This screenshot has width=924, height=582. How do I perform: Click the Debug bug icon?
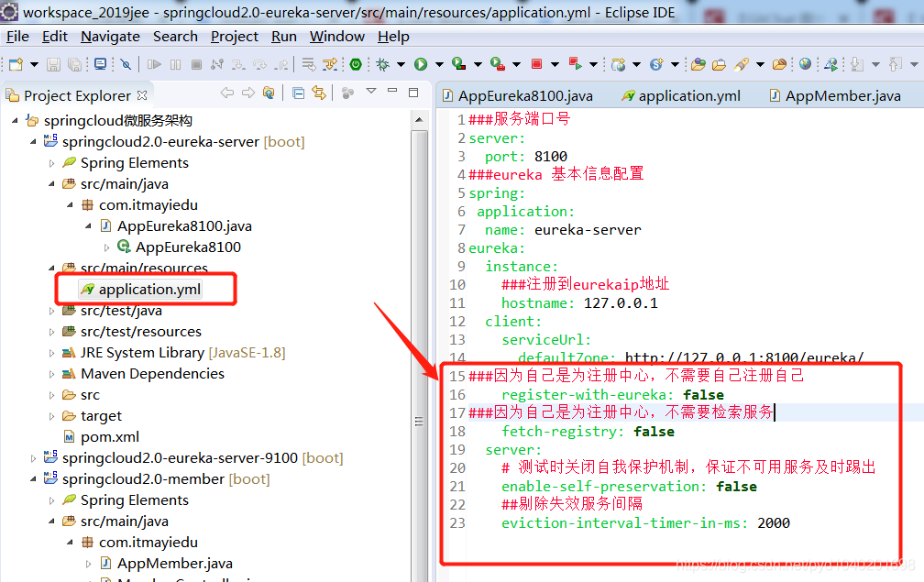point(383,64)
